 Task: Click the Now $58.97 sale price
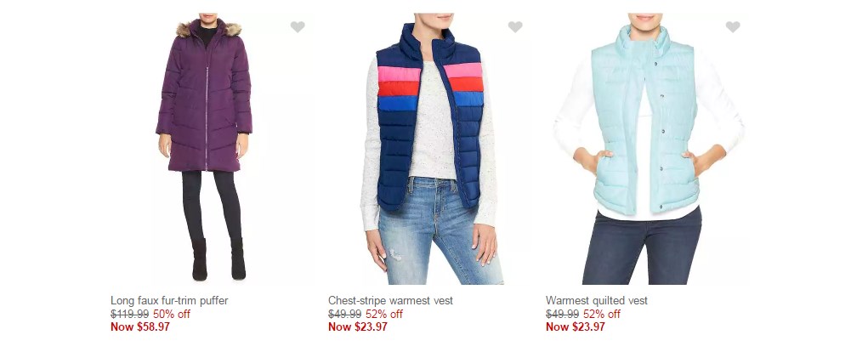pos(140,326)
